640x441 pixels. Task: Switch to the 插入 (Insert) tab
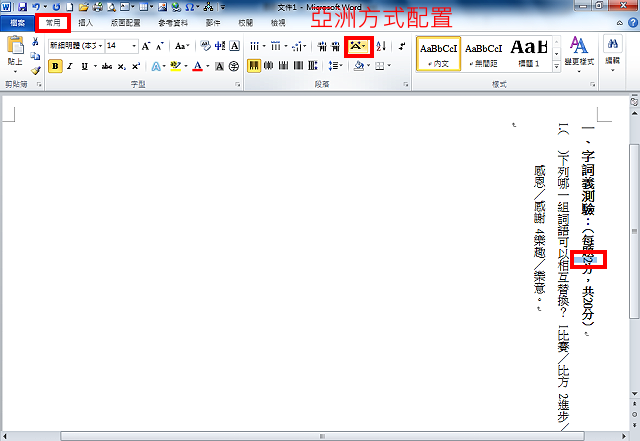(85, 23)
